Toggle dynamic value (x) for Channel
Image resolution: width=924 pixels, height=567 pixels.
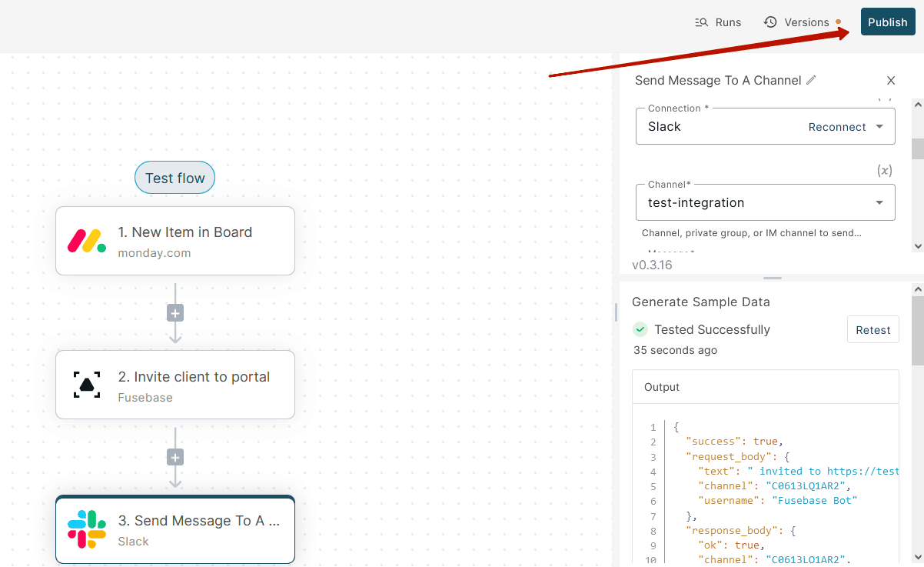[885, 171]
